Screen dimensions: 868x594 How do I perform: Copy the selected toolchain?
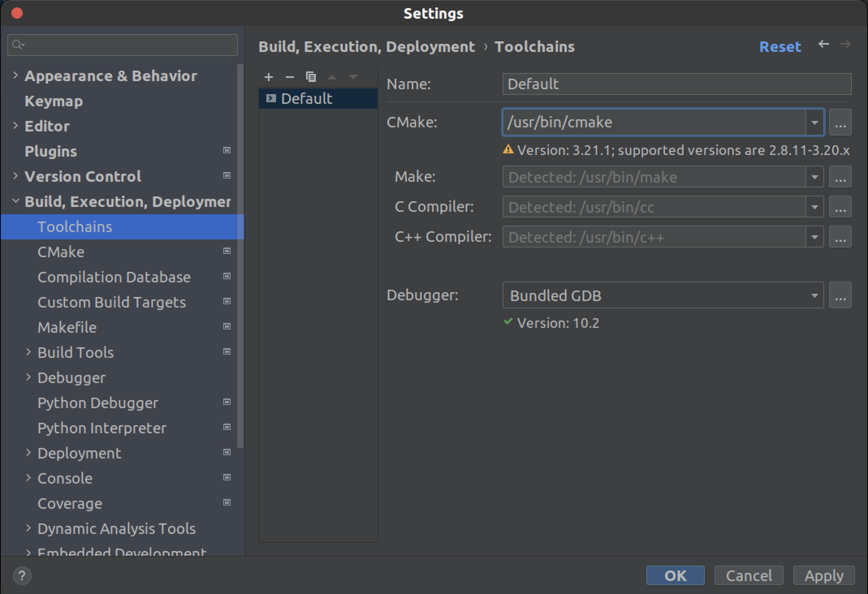point(311,77)
